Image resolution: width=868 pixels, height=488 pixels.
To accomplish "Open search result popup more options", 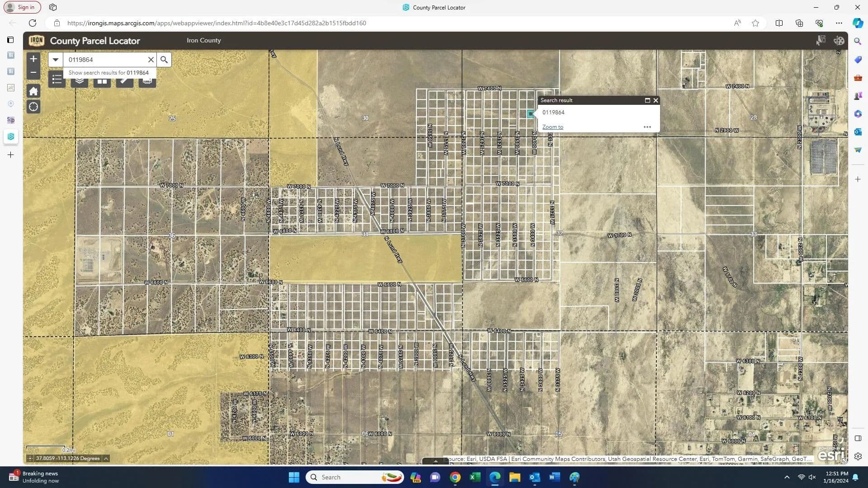I will point(647,127).
